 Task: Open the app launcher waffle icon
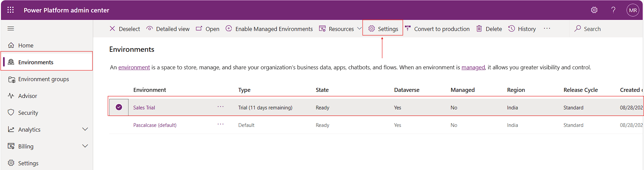pyautogui.click(x=11, y=10)
